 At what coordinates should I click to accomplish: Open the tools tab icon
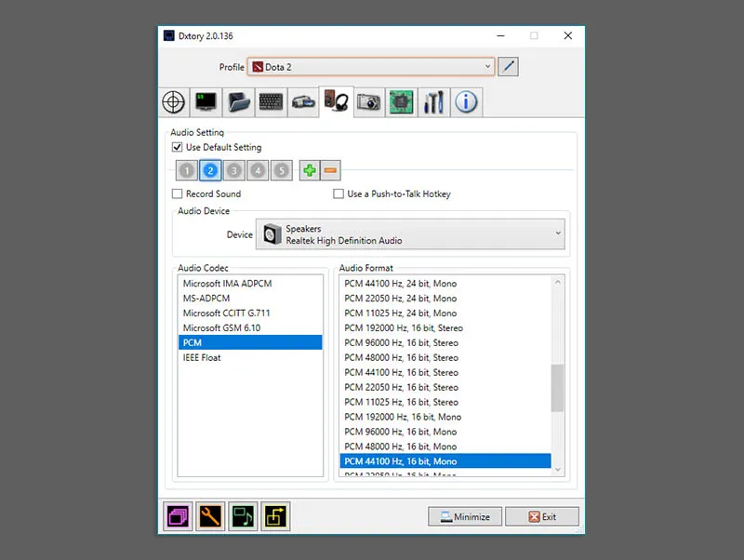[x=433, y=102]
